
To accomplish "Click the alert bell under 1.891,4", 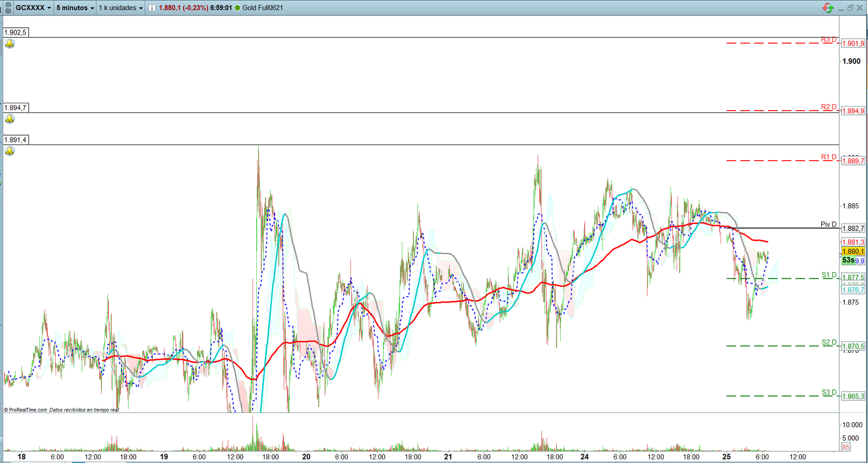I will (9, 151).
